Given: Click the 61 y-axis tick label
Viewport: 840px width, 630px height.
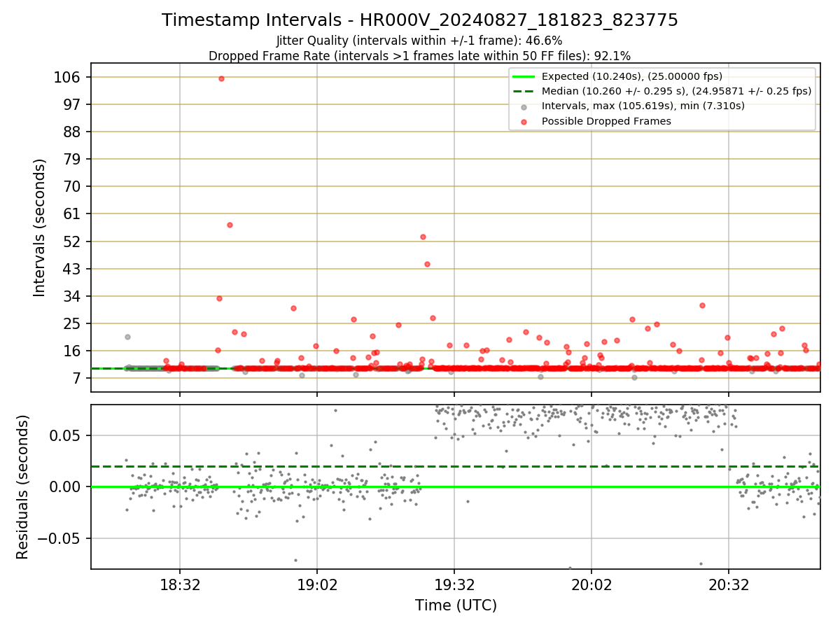Looking at the screenshot, I should click(73, 213).
